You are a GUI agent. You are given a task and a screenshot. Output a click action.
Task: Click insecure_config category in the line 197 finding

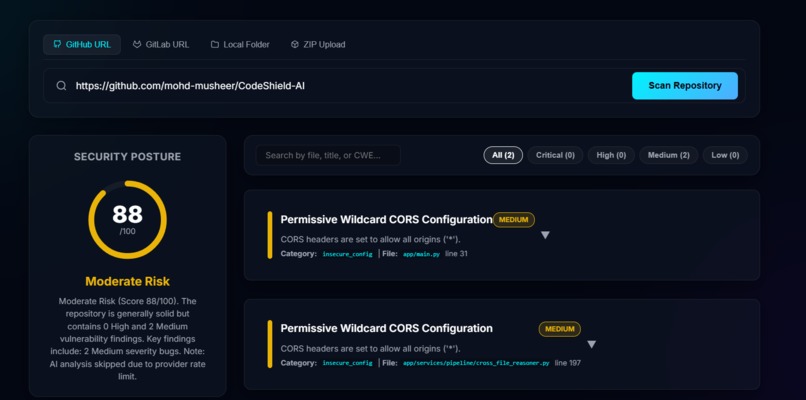pyautogui.click(x=347, y=363)
